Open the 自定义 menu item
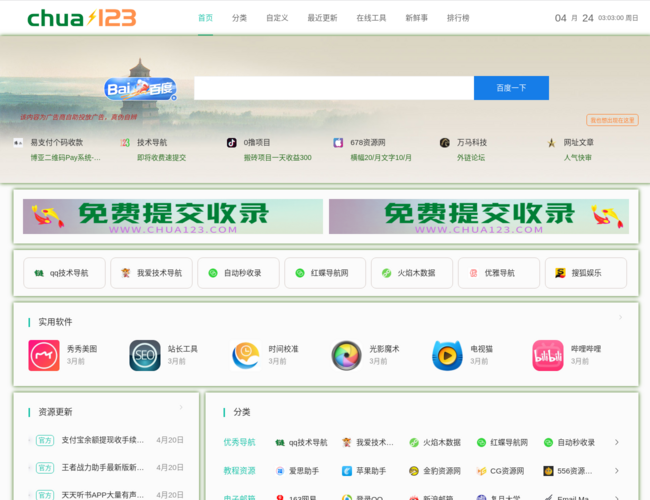Screen dimensions: 650x500 click(x=277, y=18)
